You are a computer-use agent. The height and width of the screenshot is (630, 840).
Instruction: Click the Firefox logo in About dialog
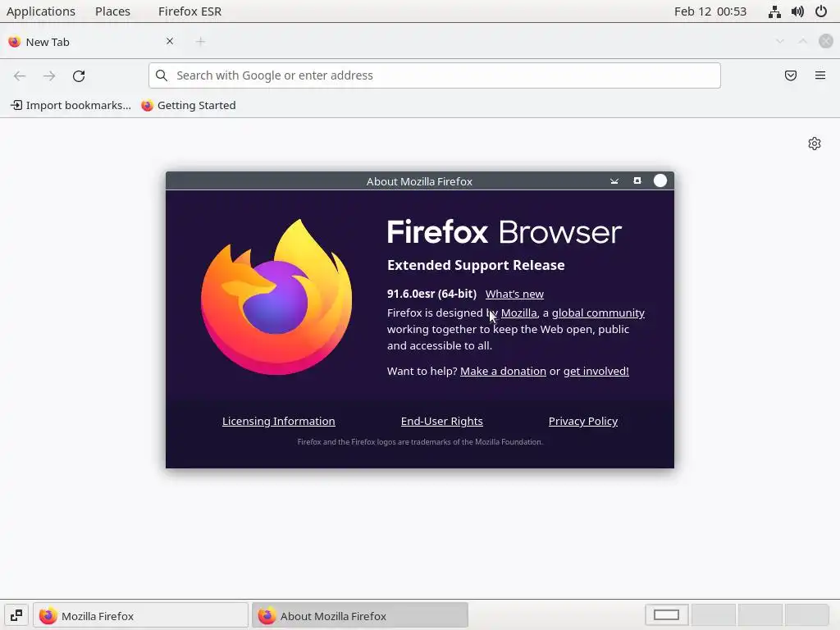pos(276,296)
